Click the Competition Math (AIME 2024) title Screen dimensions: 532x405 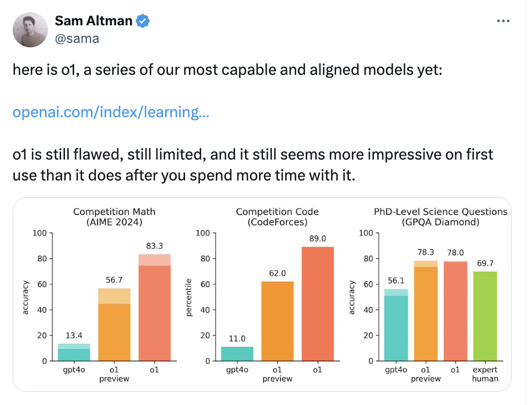coord(114,217)
